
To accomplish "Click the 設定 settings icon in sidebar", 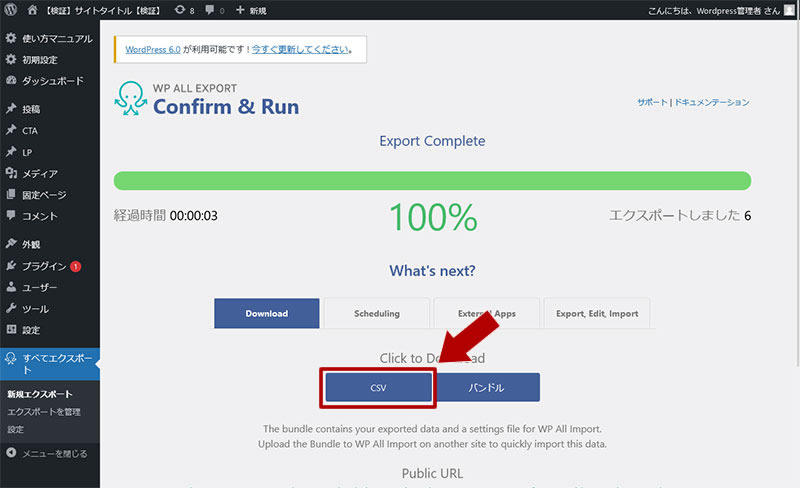I will (x=11, y=329).
